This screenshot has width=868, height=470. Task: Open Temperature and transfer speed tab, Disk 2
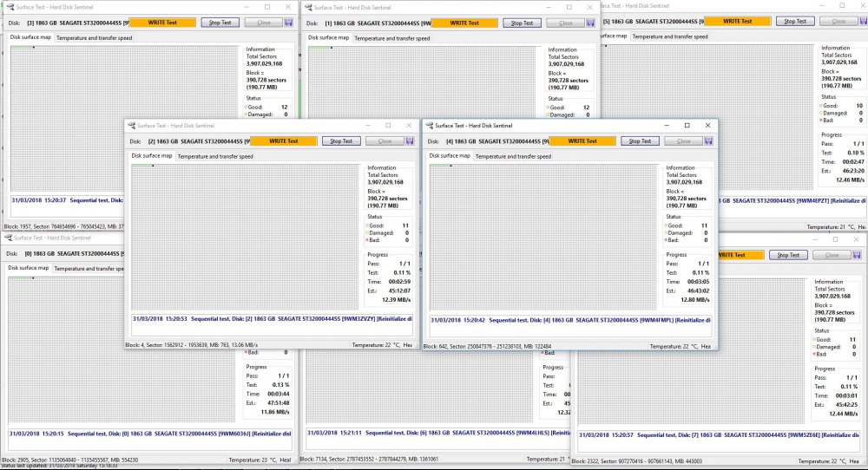pyautogui.click(x=215, y=156)
